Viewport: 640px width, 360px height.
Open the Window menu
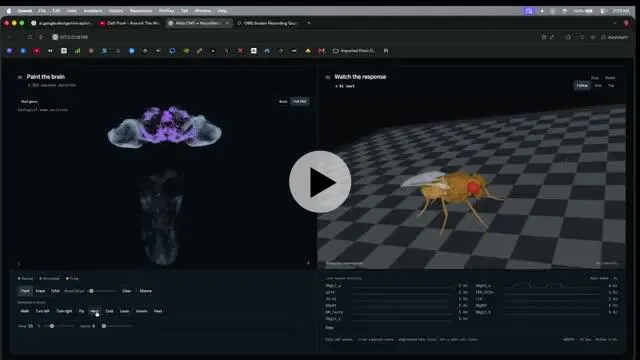(x=203, y=11)
